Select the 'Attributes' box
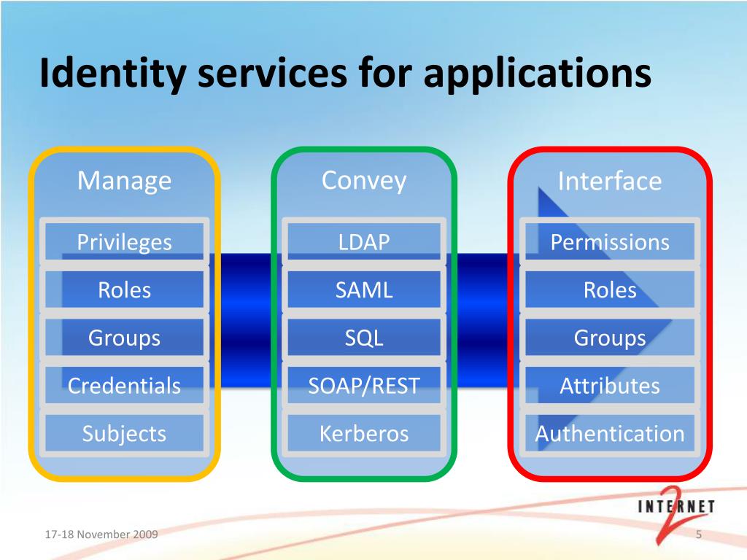The image size is (747, 560). coord(610,385)
